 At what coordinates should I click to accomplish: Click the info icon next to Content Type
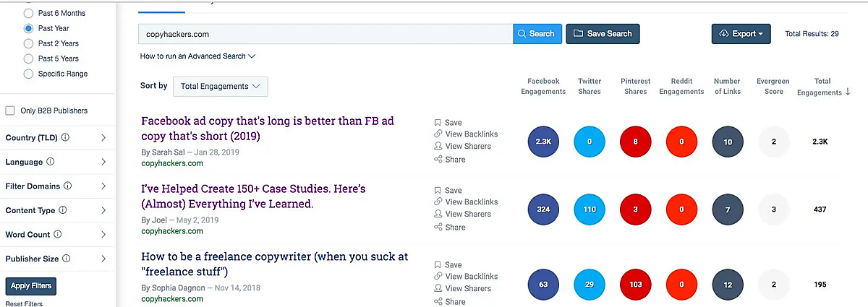pyautogui.click(x=63, y=211)
